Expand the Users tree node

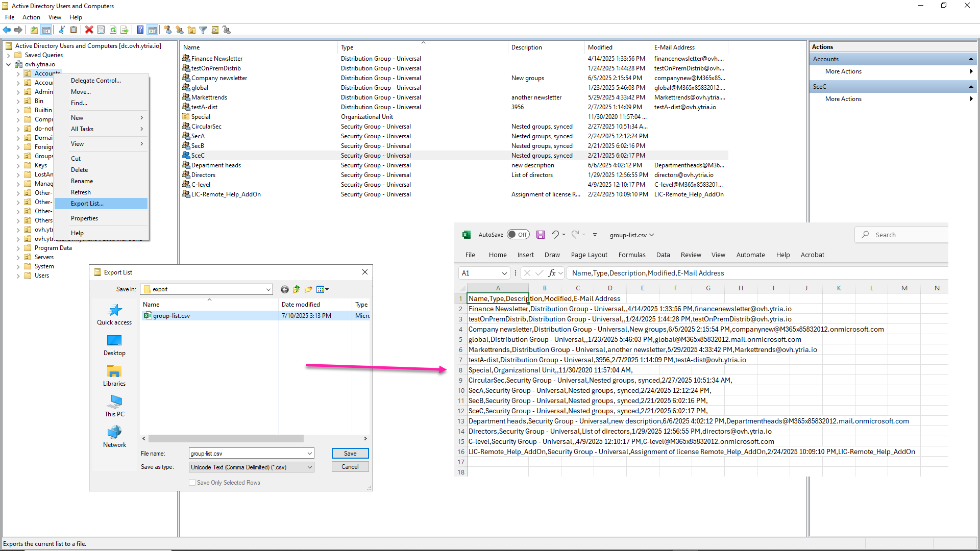pyautogui.click(x=18, y=275)
